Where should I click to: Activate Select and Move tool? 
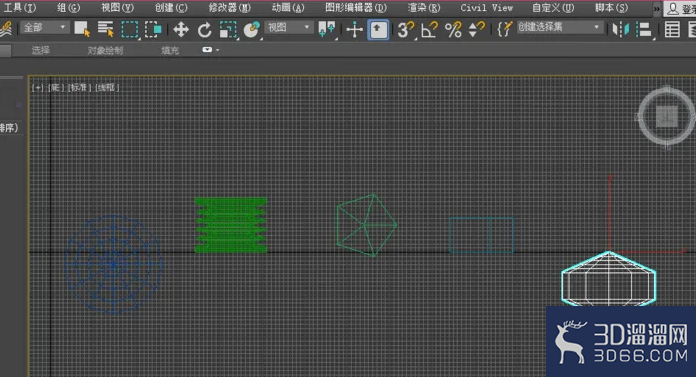click(181, 30)
